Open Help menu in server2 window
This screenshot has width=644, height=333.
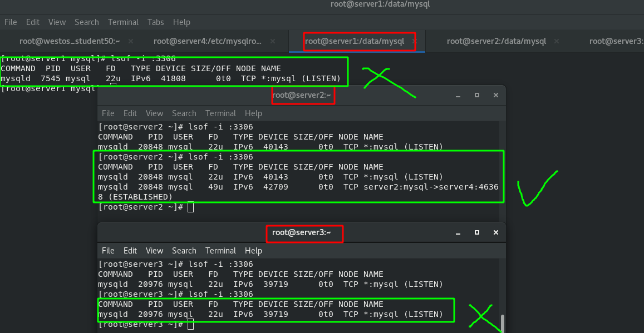[253, 113]
